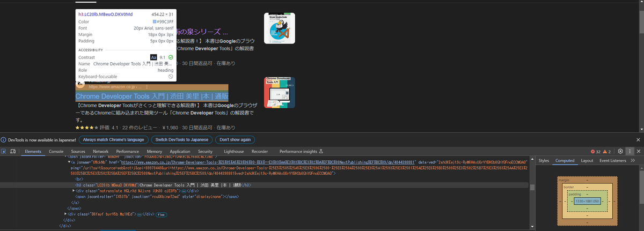Activate the inspect element picker icon

[4, 152]
